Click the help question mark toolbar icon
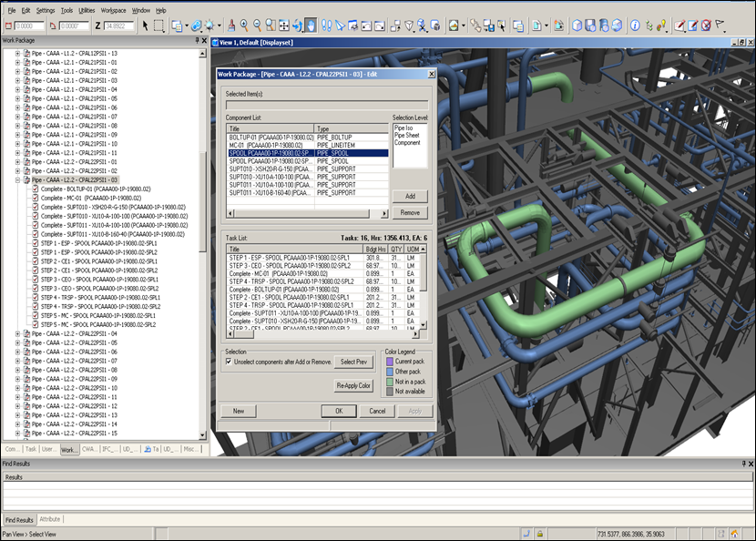 coord(635,26)
